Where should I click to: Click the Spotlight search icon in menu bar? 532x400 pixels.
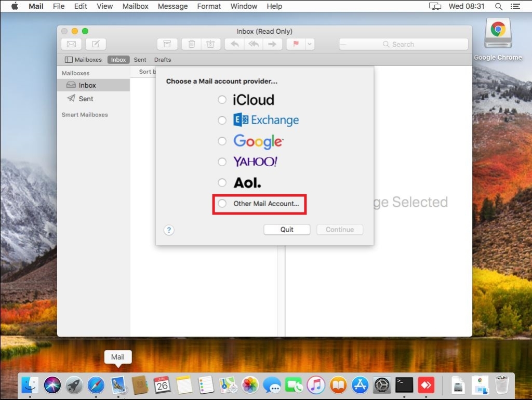(498, 6)
